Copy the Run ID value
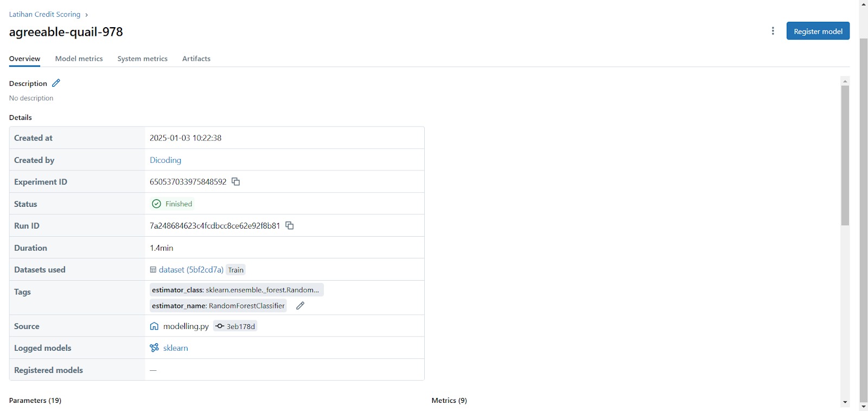Viewport: 868px width, 411px height. [290, 225]
